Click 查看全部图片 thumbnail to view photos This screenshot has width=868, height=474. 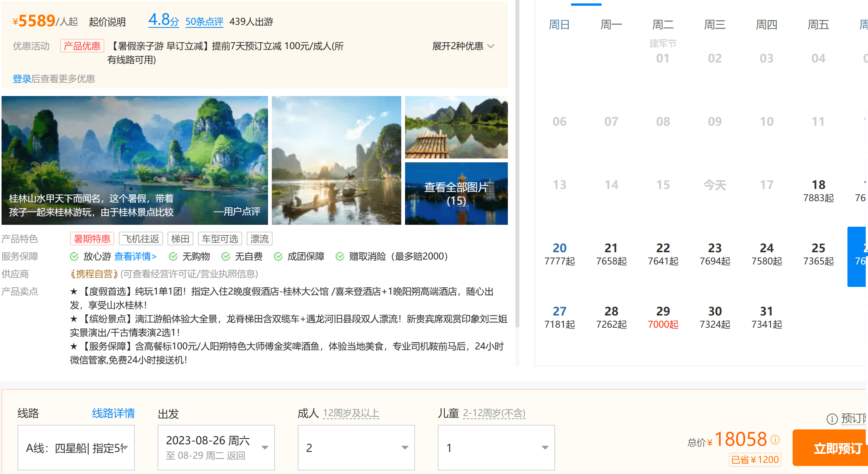456,194
